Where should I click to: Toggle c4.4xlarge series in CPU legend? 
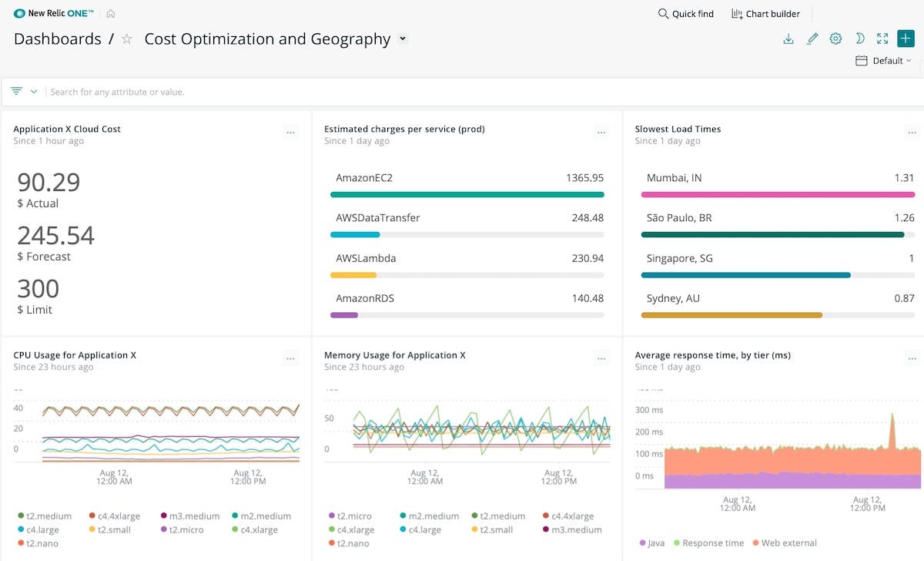tap(114, 516)
